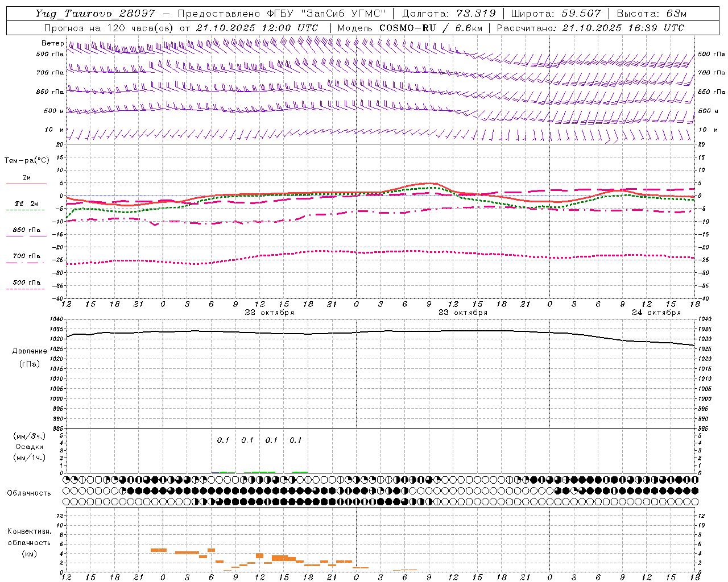728x582 pixels.
Task: Click the (гПа) unit under Давление
Action: pyautogui.click(x=30, y=364)
